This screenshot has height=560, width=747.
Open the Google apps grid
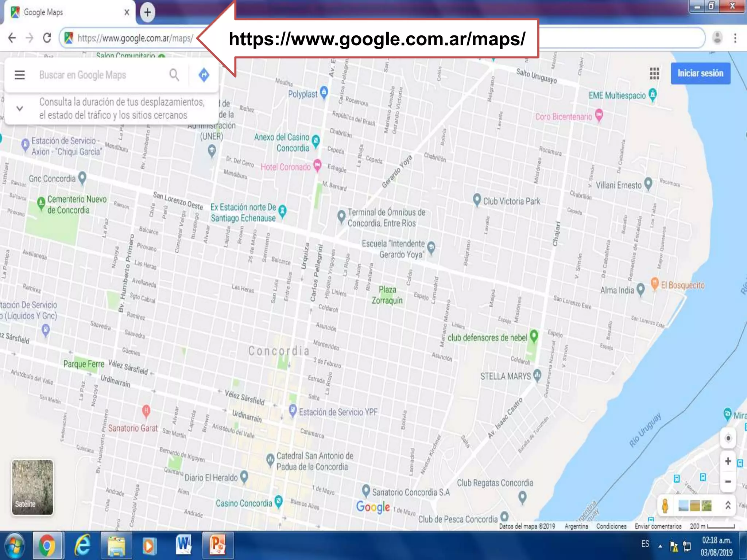[x=654, y=74]
